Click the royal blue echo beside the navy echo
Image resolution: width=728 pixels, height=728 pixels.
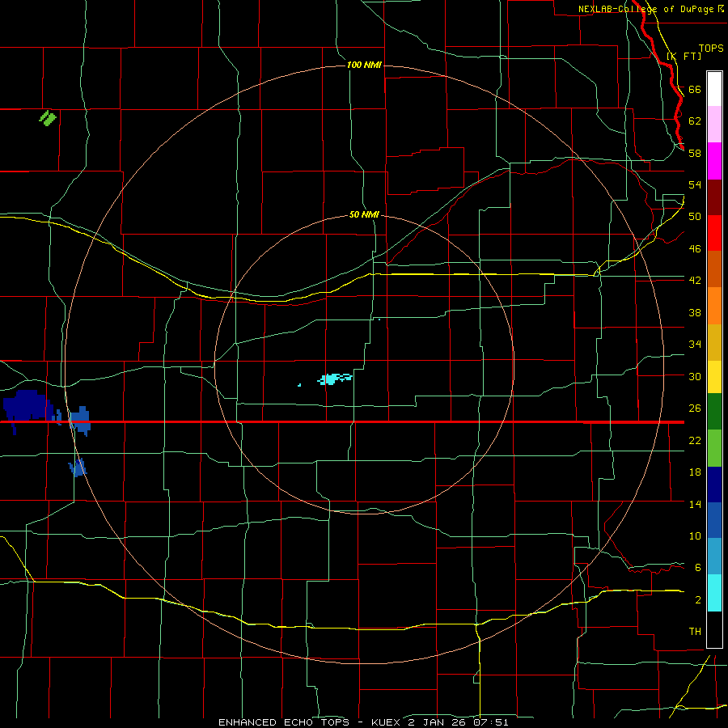pyautogui.click(x=80, y=420)
